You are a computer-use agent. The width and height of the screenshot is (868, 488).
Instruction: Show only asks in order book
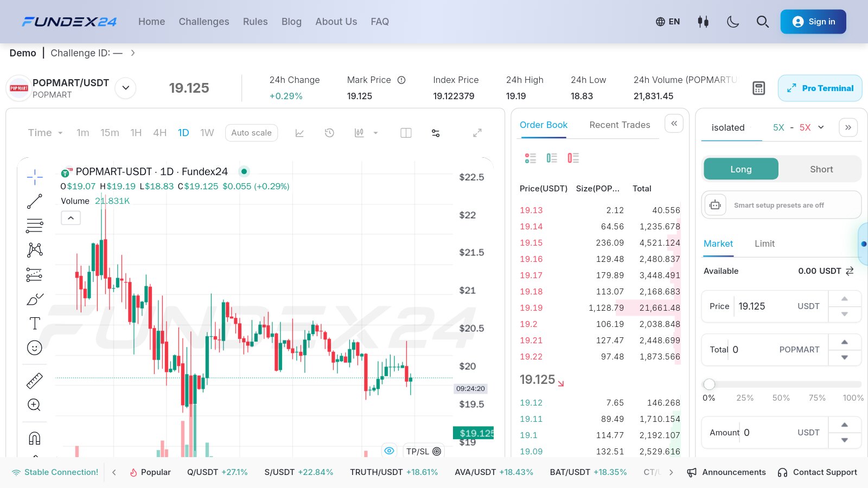pyautogui.click(x=573, y=158)
